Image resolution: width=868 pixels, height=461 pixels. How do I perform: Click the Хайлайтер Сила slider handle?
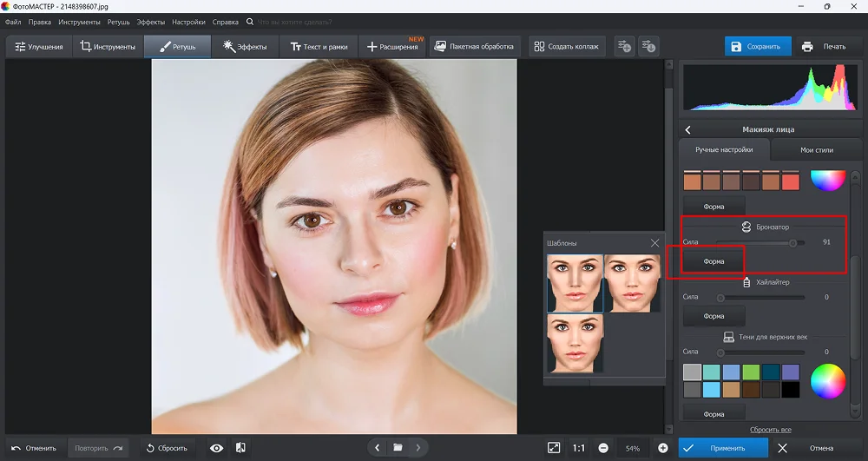click(720, 298)
